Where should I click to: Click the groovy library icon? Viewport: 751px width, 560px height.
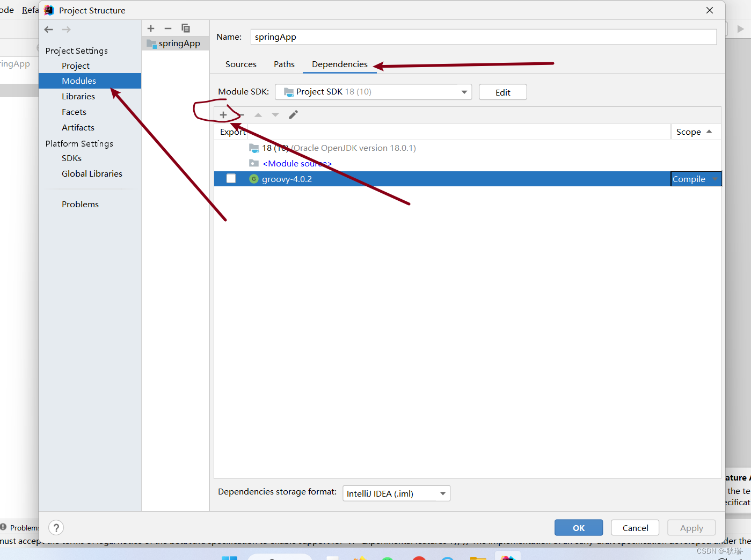click(x=254, y=179)
